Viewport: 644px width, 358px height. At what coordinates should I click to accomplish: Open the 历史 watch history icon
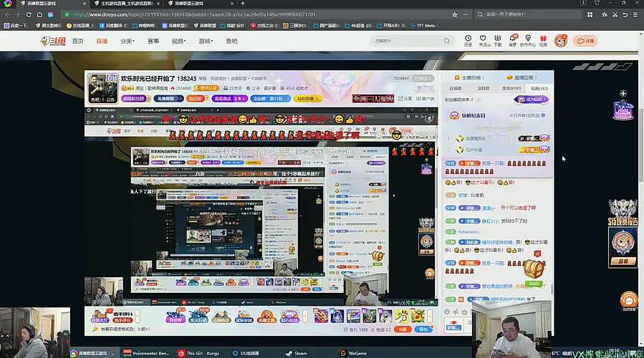(x=468, y=41)
